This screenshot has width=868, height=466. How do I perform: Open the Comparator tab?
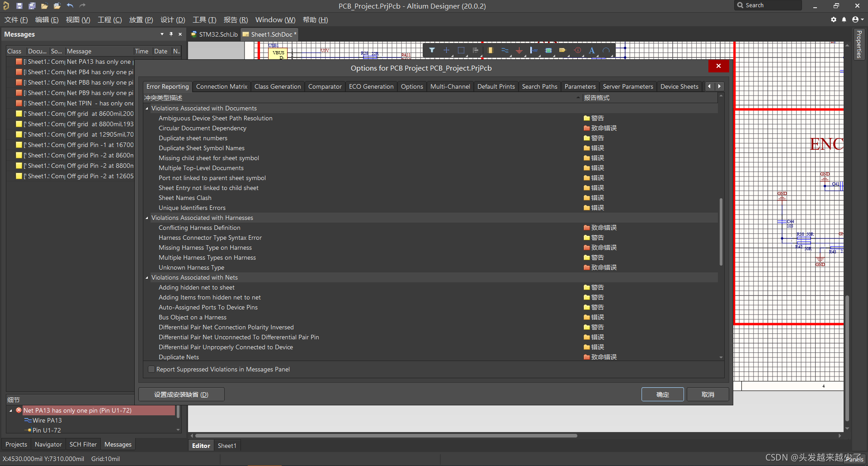tap(325, 86)
